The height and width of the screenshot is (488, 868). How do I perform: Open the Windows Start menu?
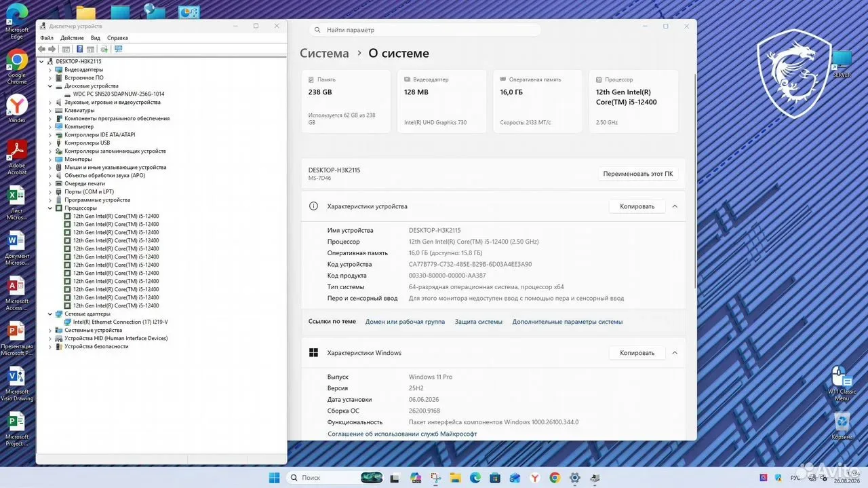pos(275,477)
